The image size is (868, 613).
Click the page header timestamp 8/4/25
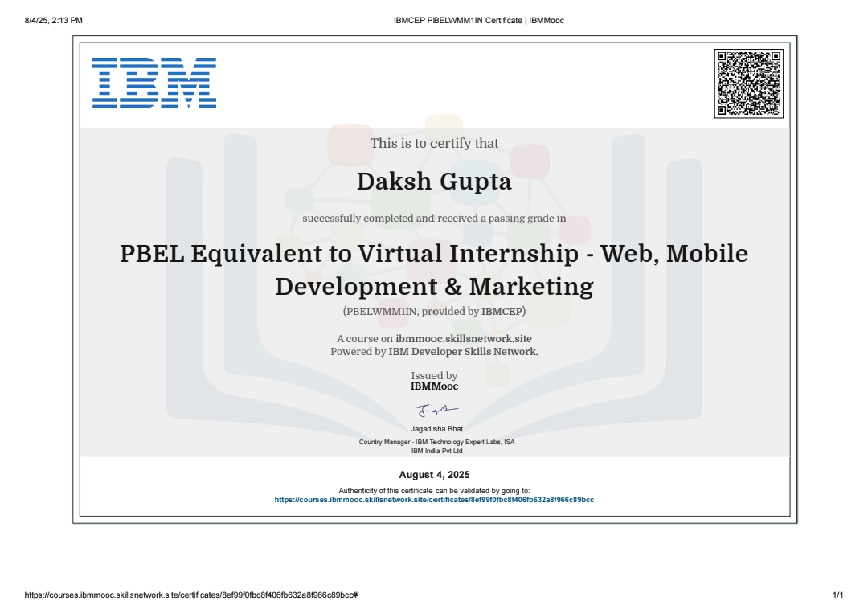pyautogui.click(x=54, y=21)
